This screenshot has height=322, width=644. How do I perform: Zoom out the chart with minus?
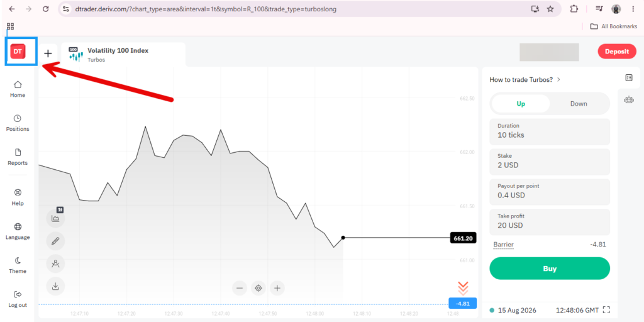pyautogui.click(x=240, y=288)
